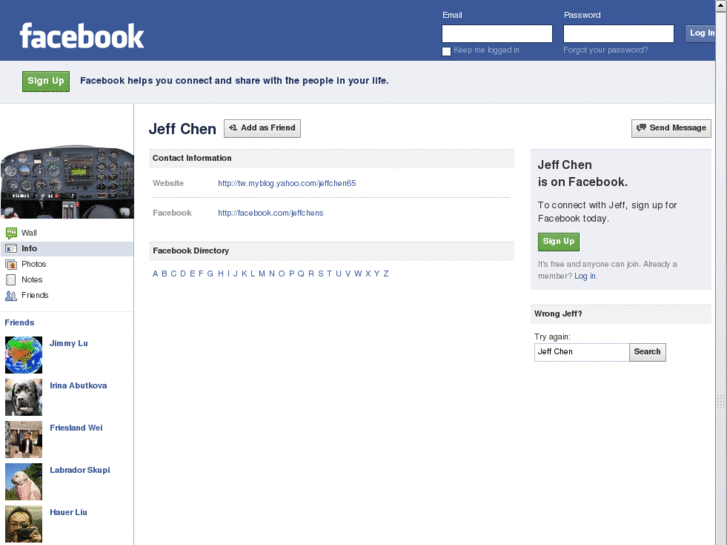Click directory letter F
Viewport: 727px width, 545px height.
201,274
